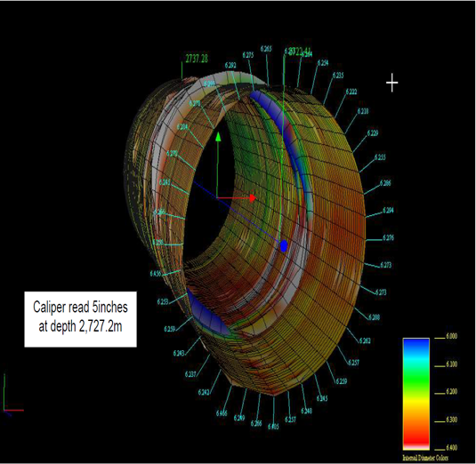The height and width of the screenshot is (464, 476).
Task: Select the green vertical axis arrowhead
Action: (218, 136)
